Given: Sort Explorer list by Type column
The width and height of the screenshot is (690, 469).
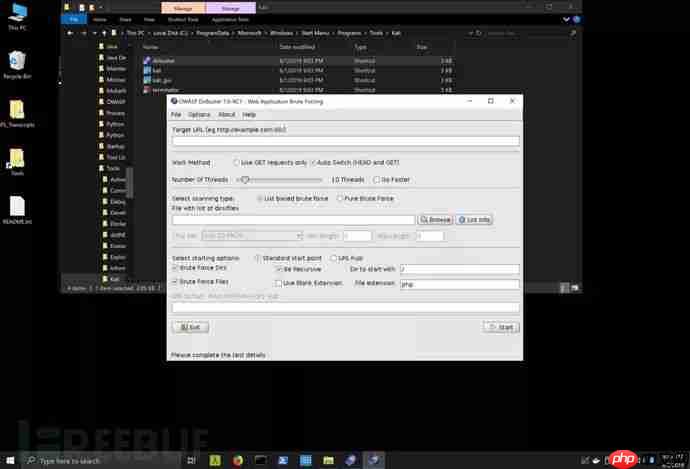Looking at the screenshot, I should coord(360,47).
